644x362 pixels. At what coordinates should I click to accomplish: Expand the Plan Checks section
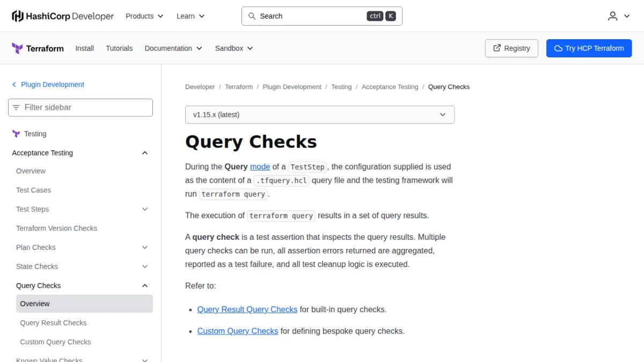point(145,247)
